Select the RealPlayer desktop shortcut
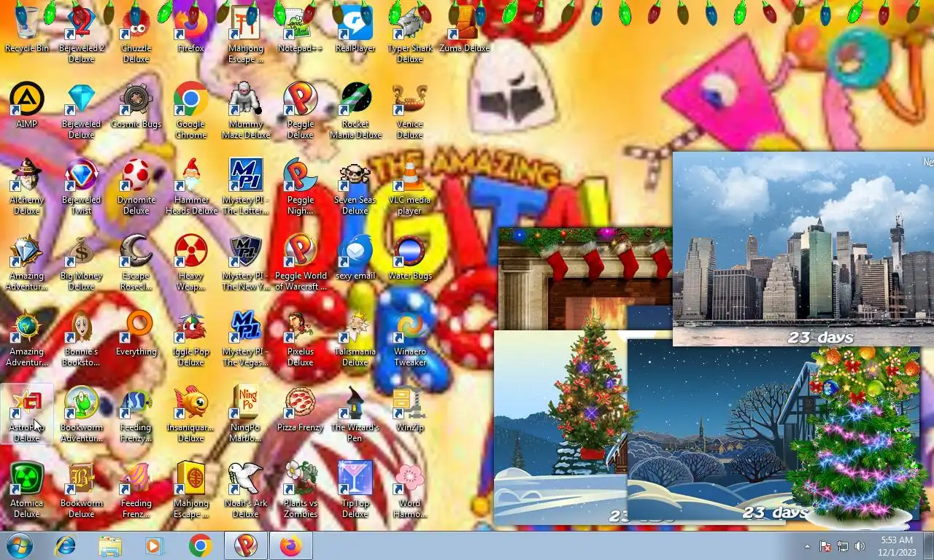The width and height of the screenshot is (934, 560). coord(355,29)
